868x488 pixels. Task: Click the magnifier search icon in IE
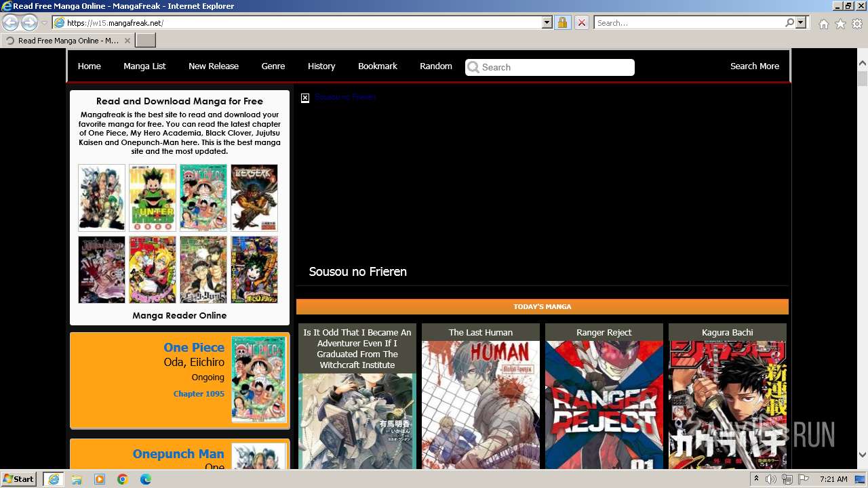[790, 23]
